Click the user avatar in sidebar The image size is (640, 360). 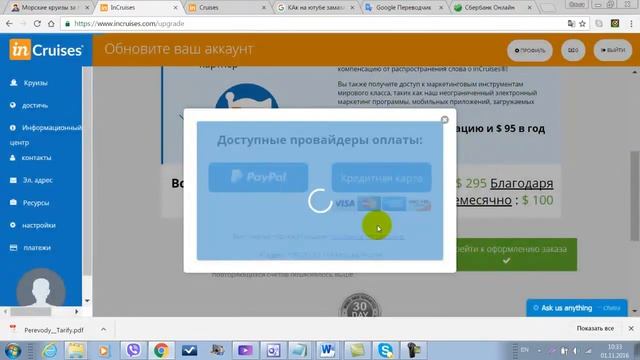41,288
